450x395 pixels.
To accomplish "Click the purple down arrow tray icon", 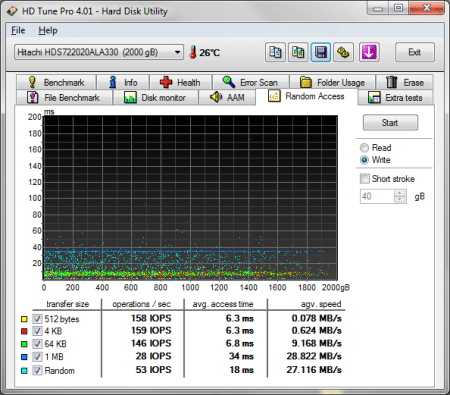I will coord(369,52).
